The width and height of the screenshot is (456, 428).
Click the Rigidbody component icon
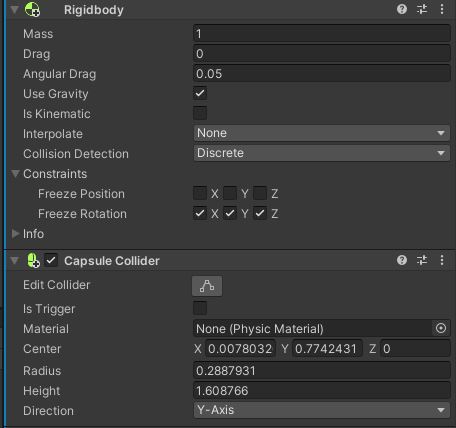point(32,9)
